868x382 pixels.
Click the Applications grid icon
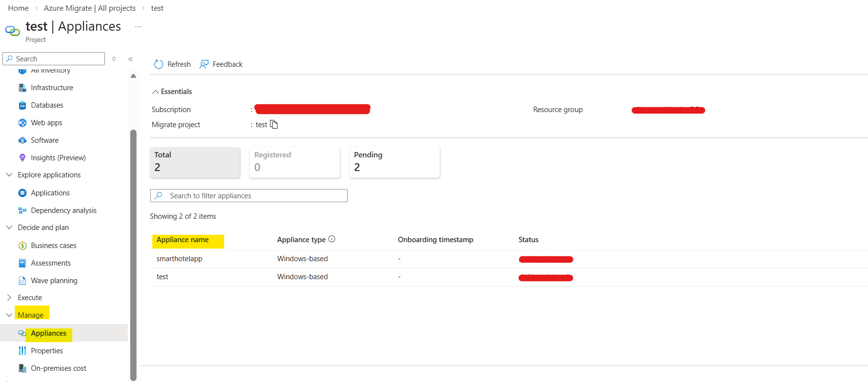pos(22,193)
